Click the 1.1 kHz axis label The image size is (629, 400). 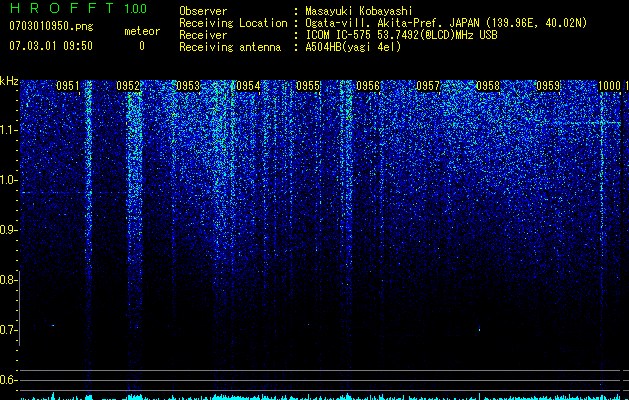9,130
